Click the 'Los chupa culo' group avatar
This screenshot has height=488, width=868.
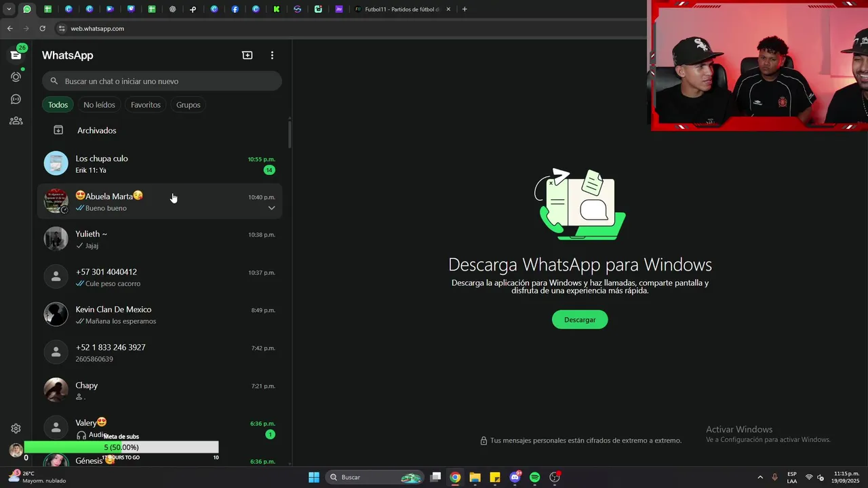(x=56, y=163)
